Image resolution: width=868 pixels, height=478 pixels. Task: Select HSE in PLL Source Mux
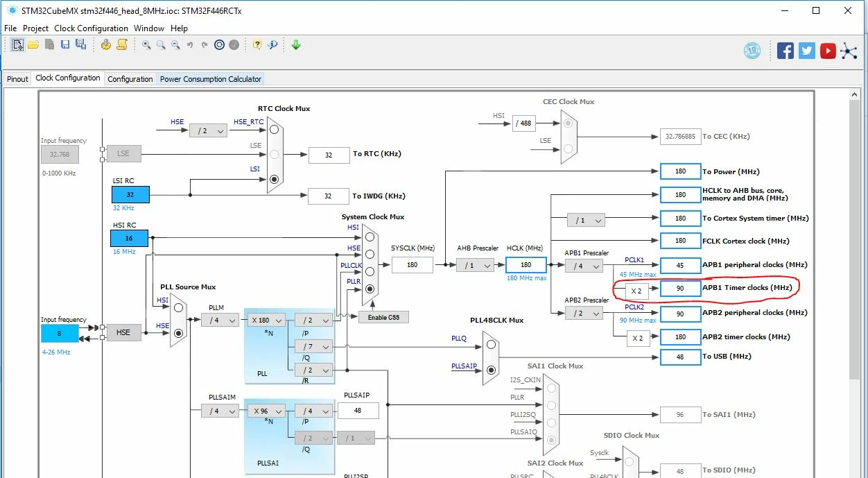tap(179, 333)
